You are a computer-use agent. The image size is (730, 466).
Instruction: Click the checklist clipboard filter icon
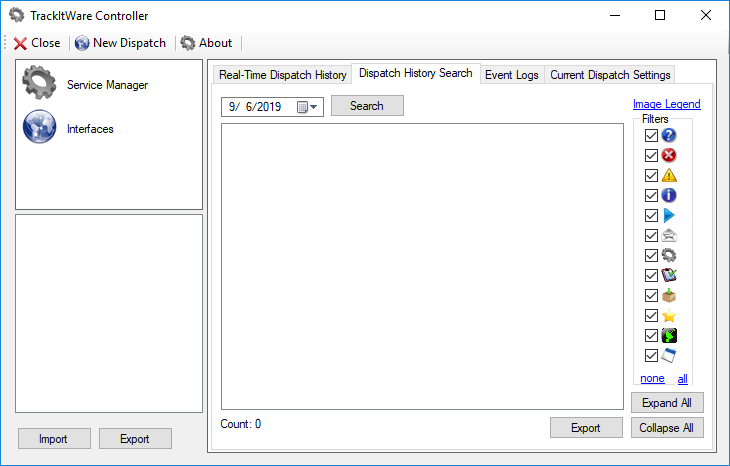(x=669, y=276)
